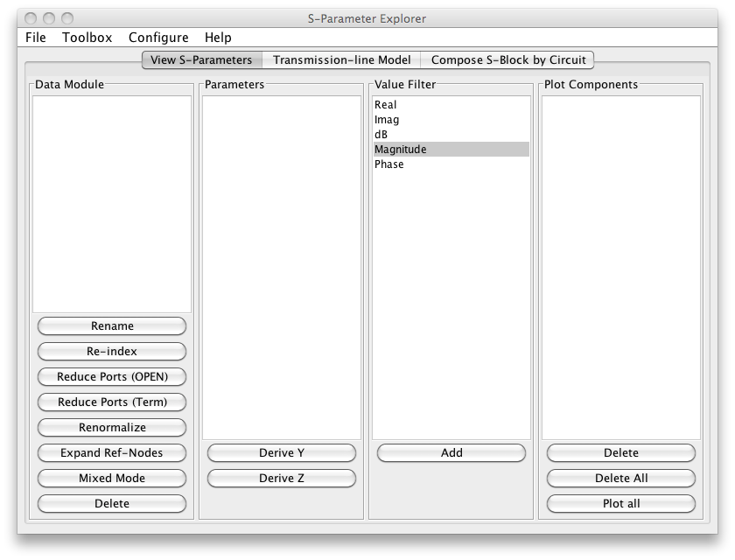The image size is (735, 560).
Task: Switch to Transmission-line Model tab
Action: [x=341, y=60]
